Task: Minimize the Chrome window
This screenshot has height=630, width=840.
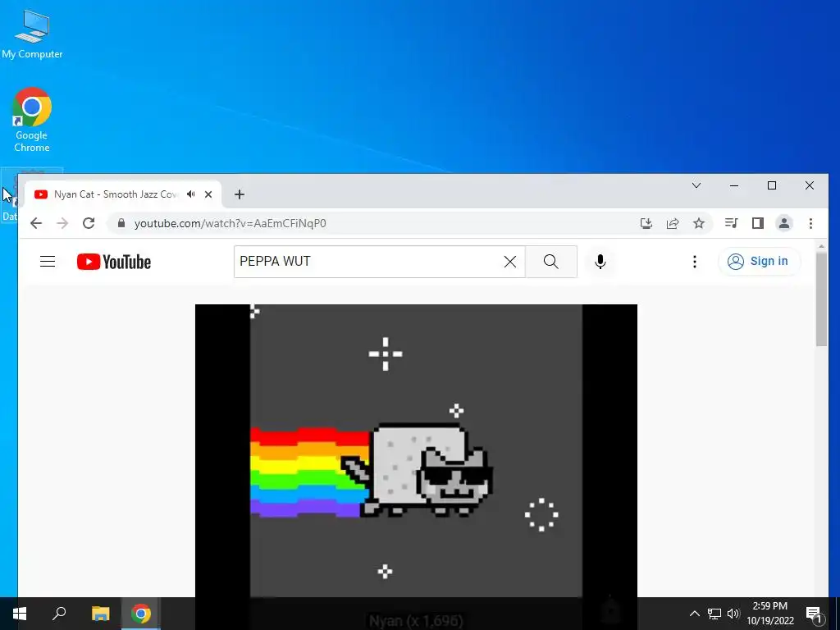Action: click(734, 185)
